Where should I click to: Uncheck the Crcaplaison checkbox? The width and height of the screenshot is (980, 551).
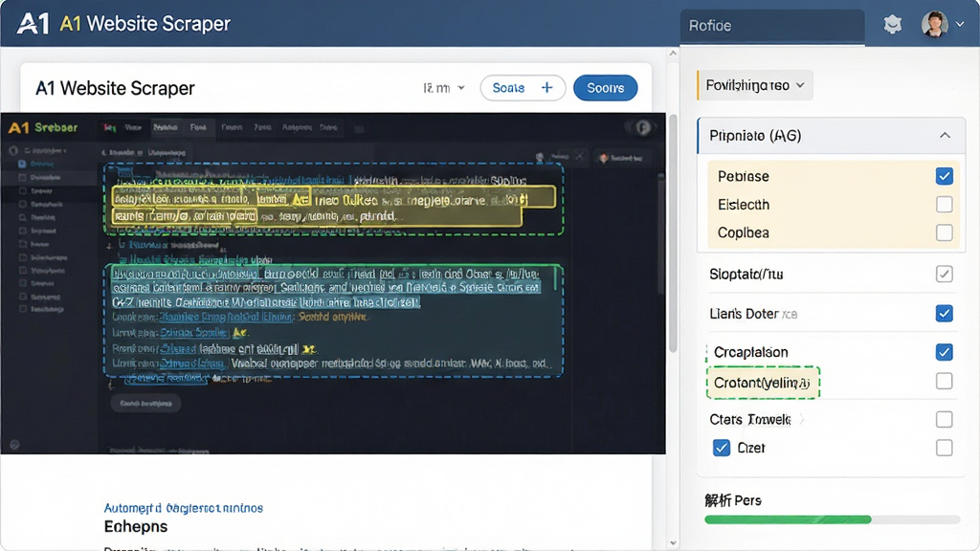click(x=944, y=352)
